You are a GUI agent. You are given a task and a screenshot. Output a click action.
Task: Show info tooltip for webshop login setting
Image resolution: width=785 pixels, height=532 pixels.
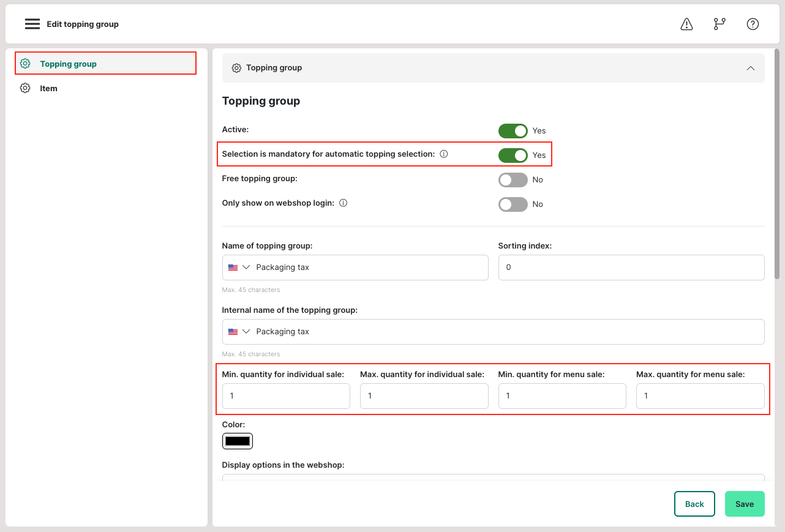pyautogui.click(x=344, y=203)
